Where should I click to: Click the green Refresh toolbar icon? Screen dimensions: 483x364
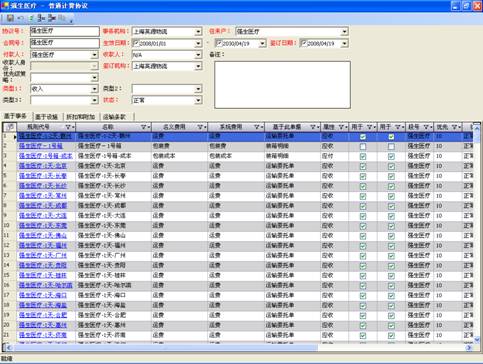[31, 18]
